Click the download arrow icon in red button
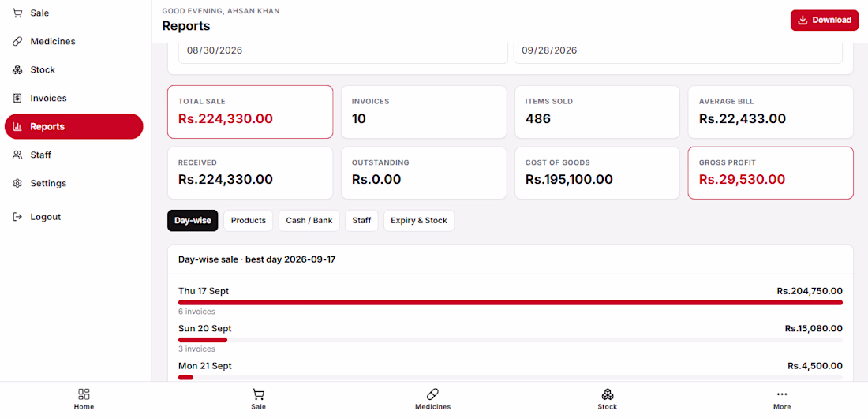Image resolution: width=868 pixels, height=418 pixels. tap(803, 20)
